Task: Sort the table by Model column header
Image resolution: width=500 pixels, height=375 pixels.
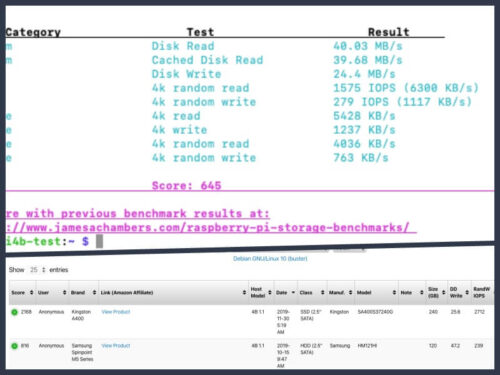Action: point(376,293)
